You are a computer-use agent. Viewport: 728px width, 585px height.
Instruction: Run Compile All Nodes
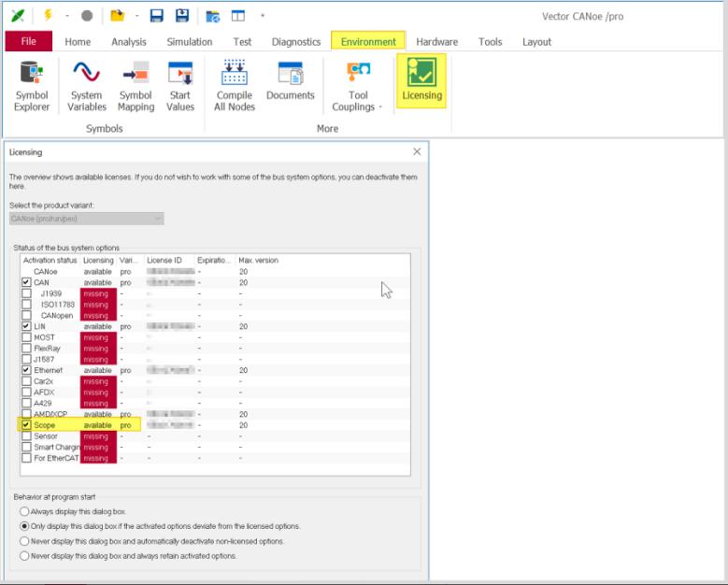coord(233,86)
